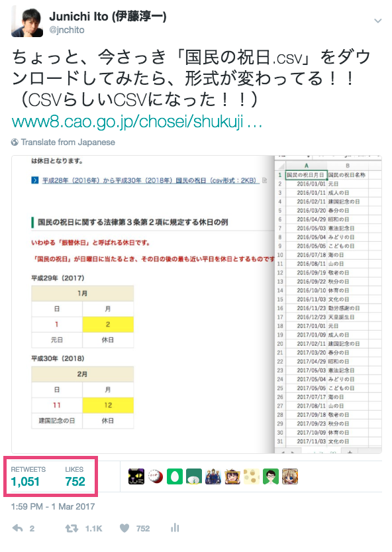
Task: Click the 1:59 PM - 1 Mar 2017 timestamp
Action: tap(53, 506)
